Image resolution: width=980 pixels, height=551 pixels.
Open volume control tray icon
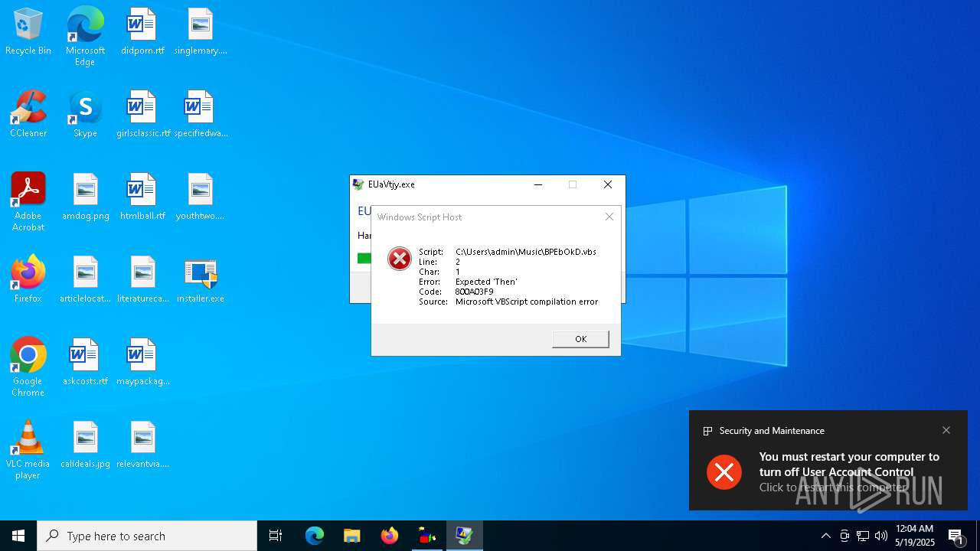click(x=881, y=536)
